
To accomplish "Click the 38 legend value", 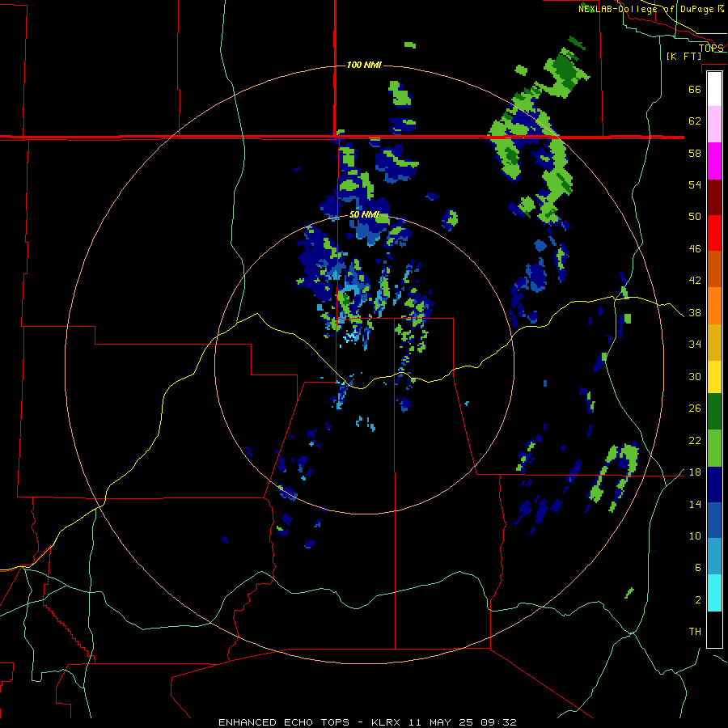I will (695, 313).
